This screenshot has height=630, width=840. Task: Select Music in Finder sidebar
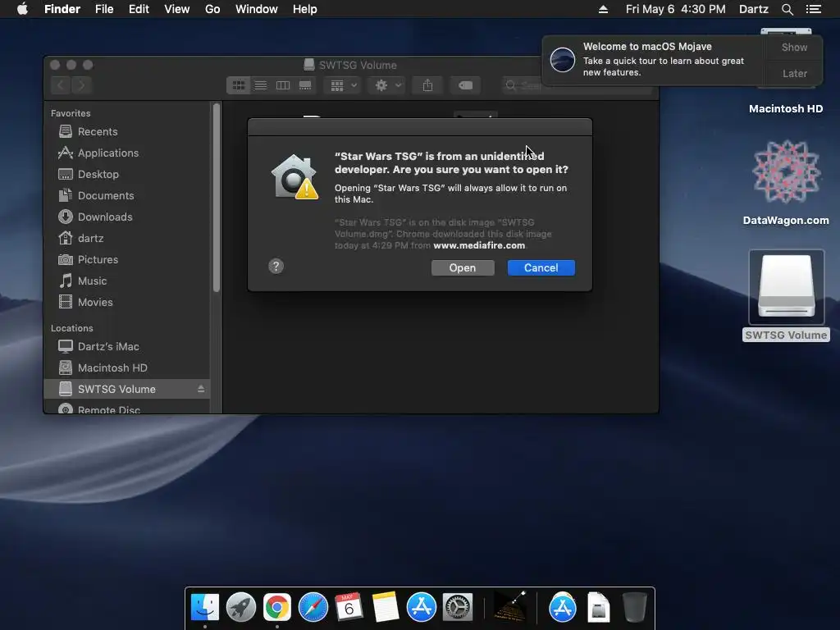pos(127,281)
